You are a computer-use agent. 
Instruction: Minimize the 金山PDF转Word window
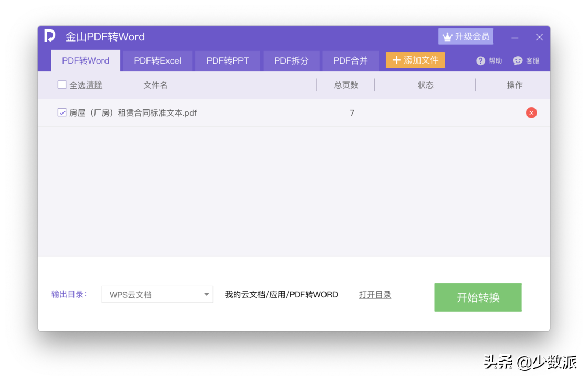point(515,37)
